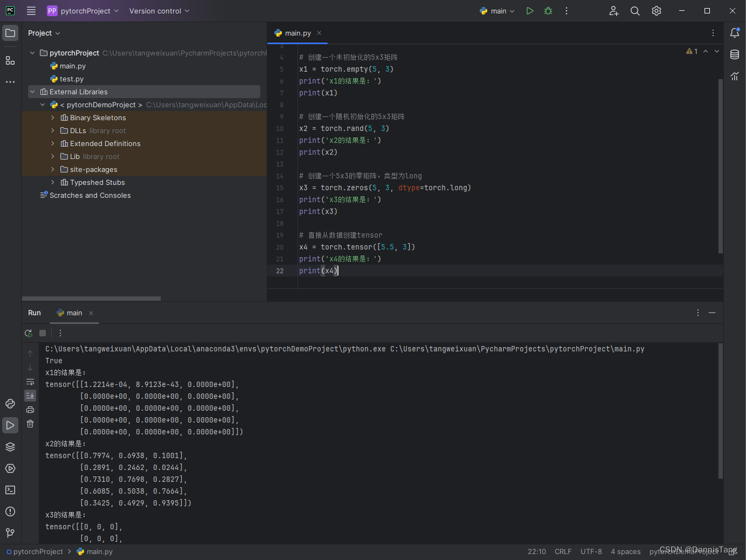This screenshot has height=560, width=746.
Task: Select main.py in project tree
Action: (68, 66)
